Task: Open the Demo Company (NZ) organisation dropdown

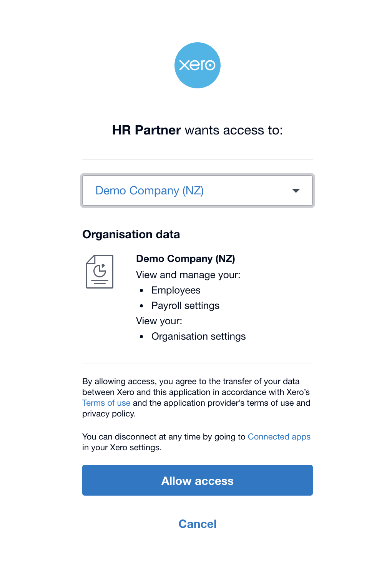Action: tap(198, 191)
